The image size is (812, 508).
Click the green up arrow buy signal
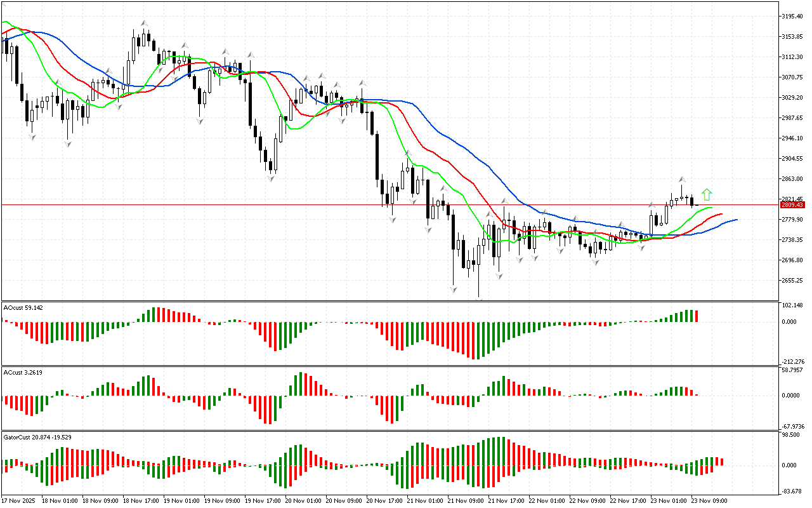tap(707, 194)
